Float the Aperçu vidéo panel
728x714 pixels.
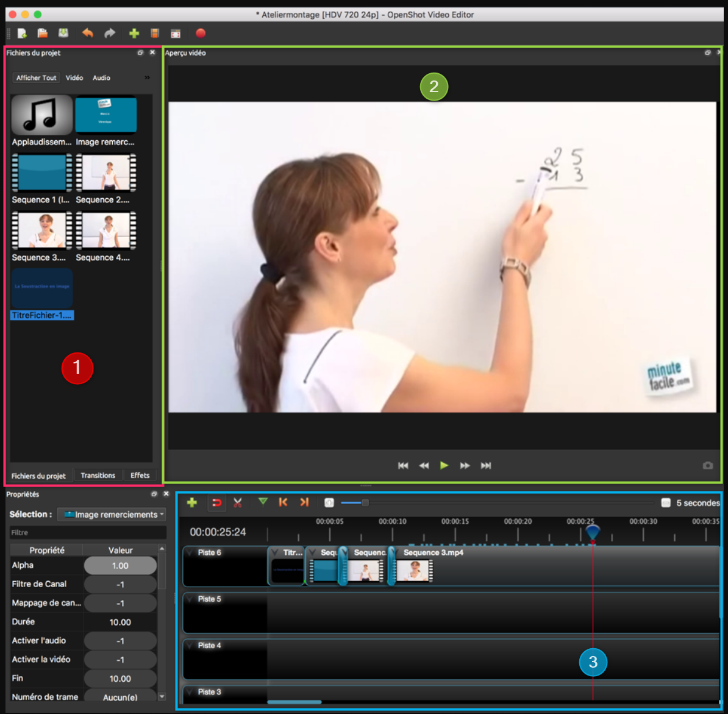click(x=707, y=52)
